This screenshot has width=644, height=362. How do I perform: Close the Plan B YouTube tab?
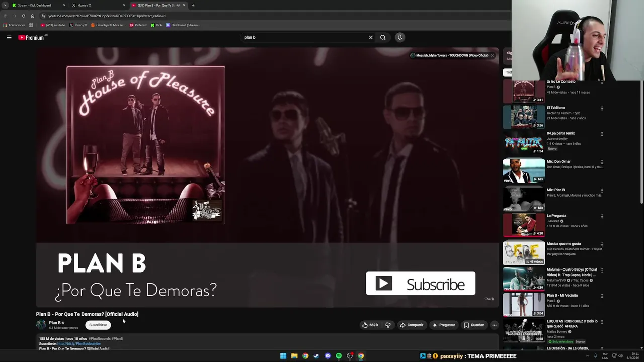point(184,5)
